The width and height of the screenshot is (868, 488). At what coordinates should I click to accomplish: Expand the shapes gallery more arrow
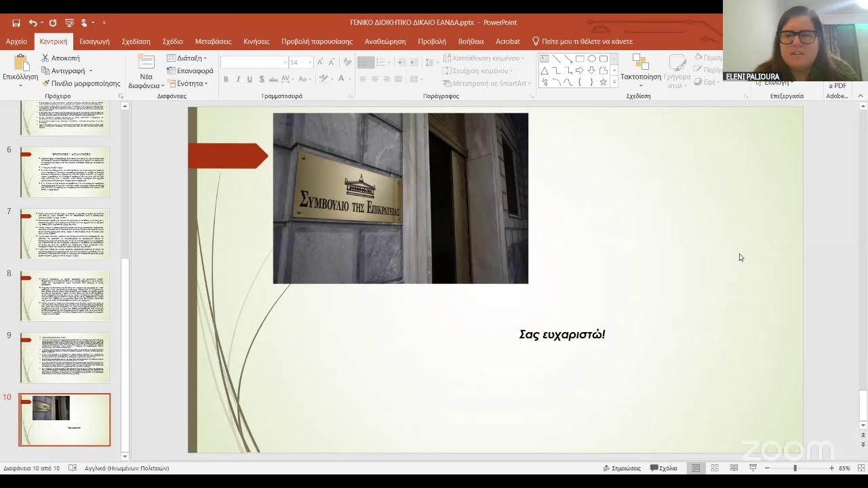[x=614, y=82]
